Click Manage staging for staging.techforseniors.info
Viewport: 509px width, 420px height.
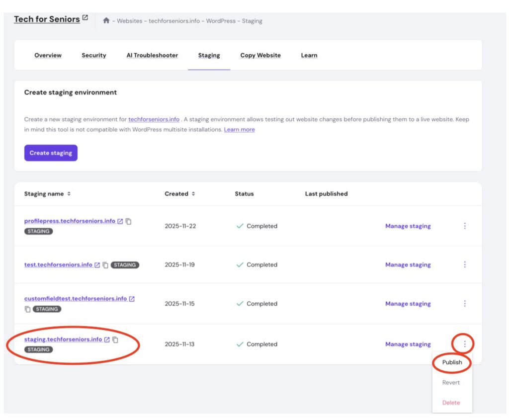[x=408, y=344]
